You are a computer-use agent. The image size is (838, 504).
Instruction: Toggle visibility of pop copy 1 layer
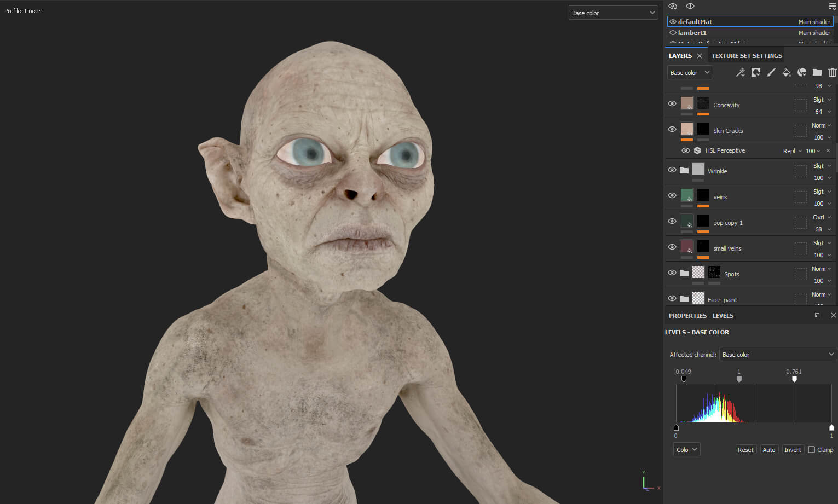click(x=672, y=221)
